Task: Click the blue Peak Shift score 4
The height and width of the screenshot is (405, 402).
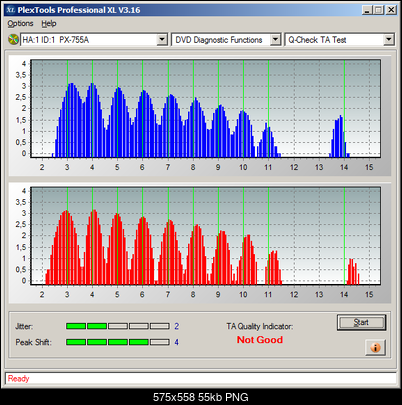Action: click(177, 342)
